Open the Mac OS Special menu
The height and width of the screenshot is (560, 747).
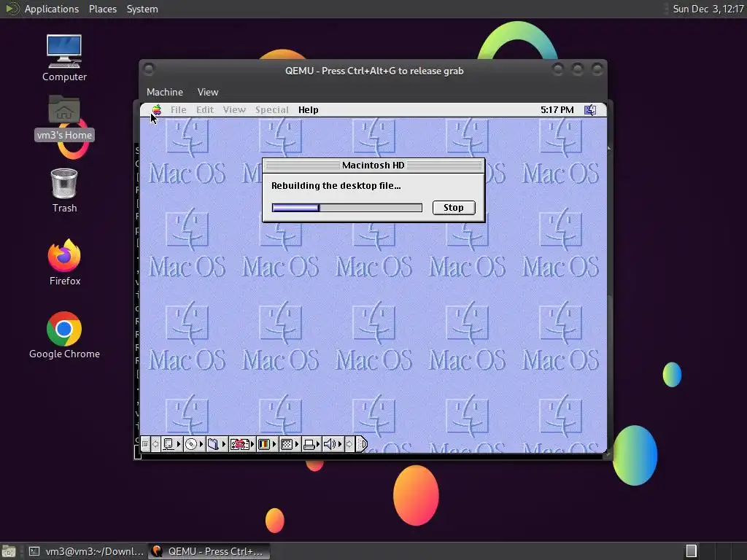point(271,110)
